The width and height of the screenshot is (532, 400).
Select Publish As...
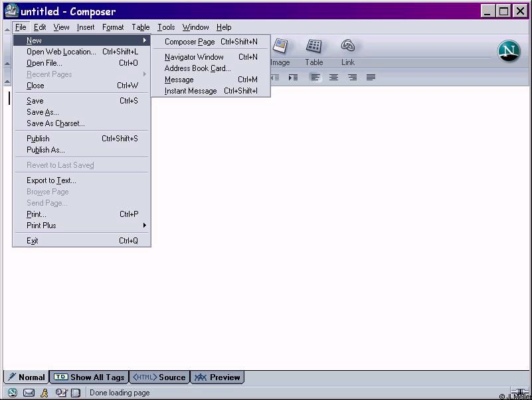coord(82,150)
